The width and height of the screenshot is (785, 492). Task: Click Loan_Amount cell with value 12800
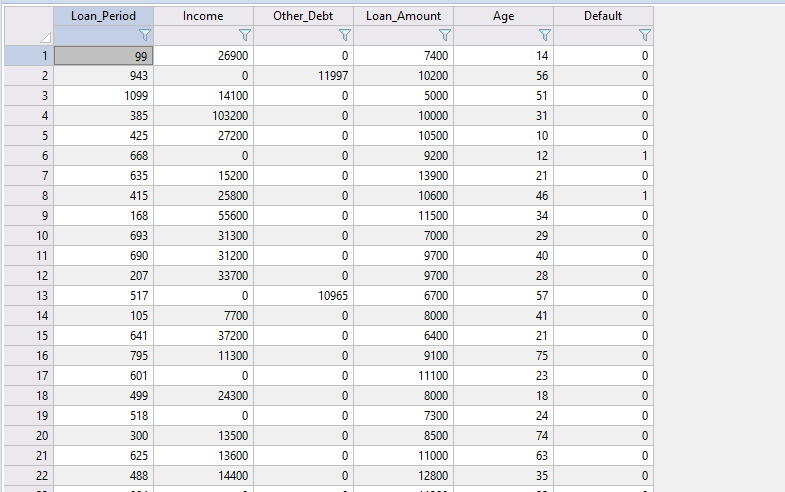tap(404, 476)
